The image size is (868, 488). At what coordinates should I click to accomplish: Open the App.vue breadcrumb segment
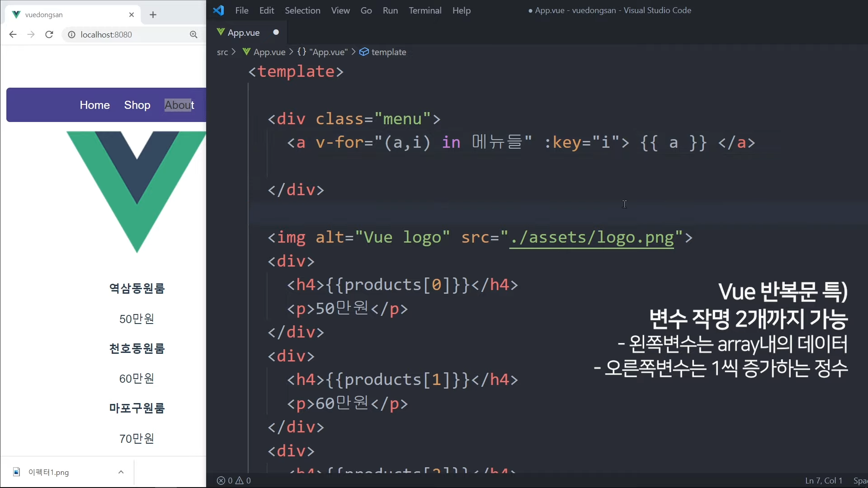coord(269,52)
